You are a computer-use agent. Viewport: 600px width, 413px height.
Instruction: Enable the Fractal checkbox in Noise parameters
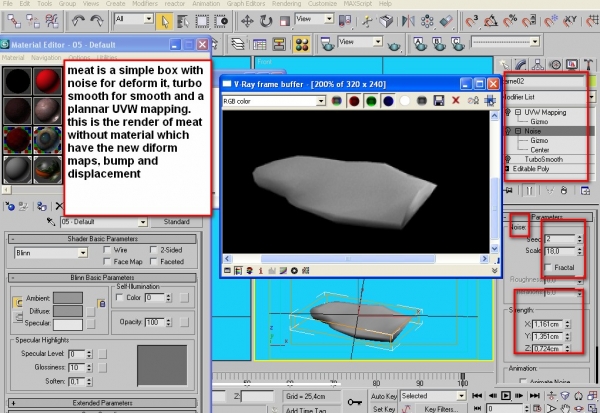(x=548, y=267)
